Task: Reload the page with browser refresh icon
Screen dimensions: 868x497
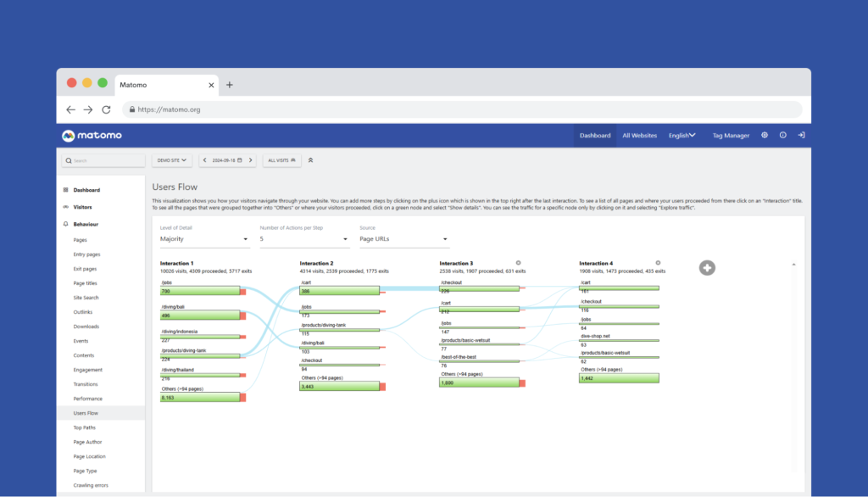Action: 106,109
